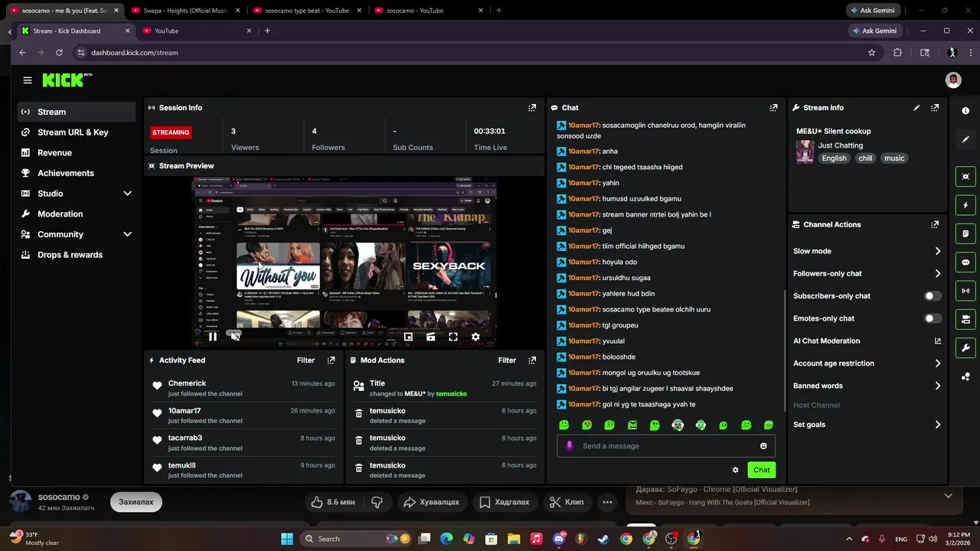
Task: Send message with green Chat button
Action: coord(761,470)
